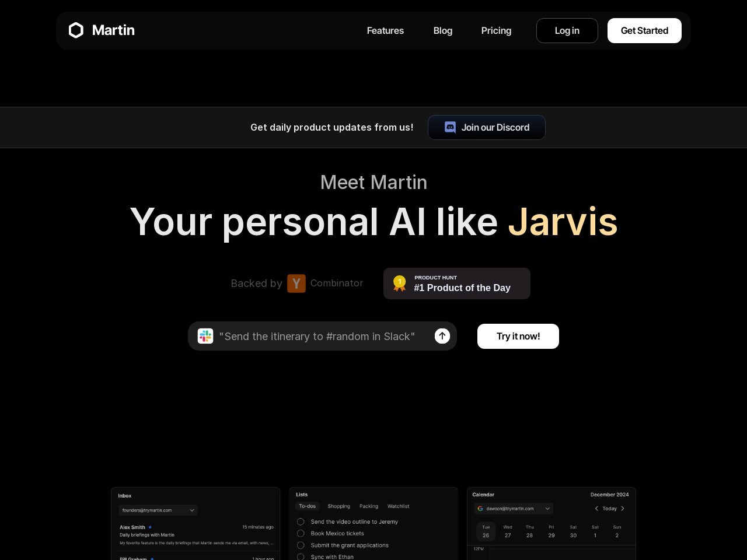
Task: Click the Google icon in Calendar account
Action: coord(480,509)
